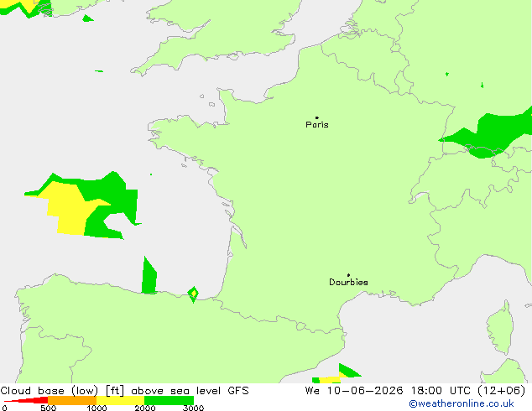
Task: Click the Dourbies dot marker
Action: tap(348, 275)
